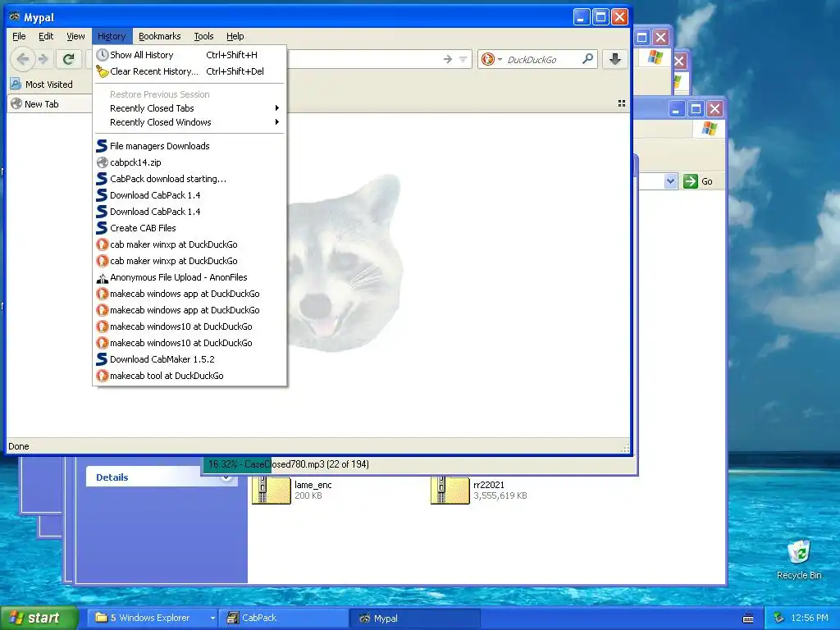The width and height of the screenshot is (840, 630).
Task: Click the 12:56 PM clock
Action: pos(810,618)
